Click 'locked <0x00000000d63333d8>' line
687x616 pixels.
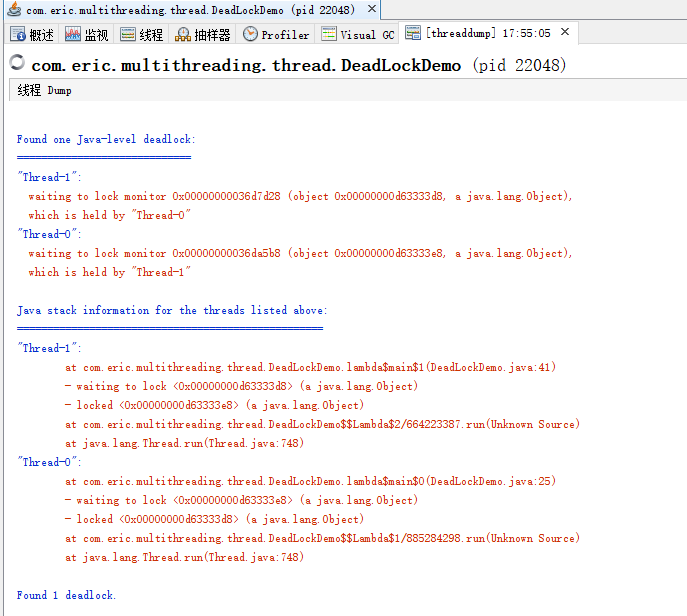pos(215,519)
